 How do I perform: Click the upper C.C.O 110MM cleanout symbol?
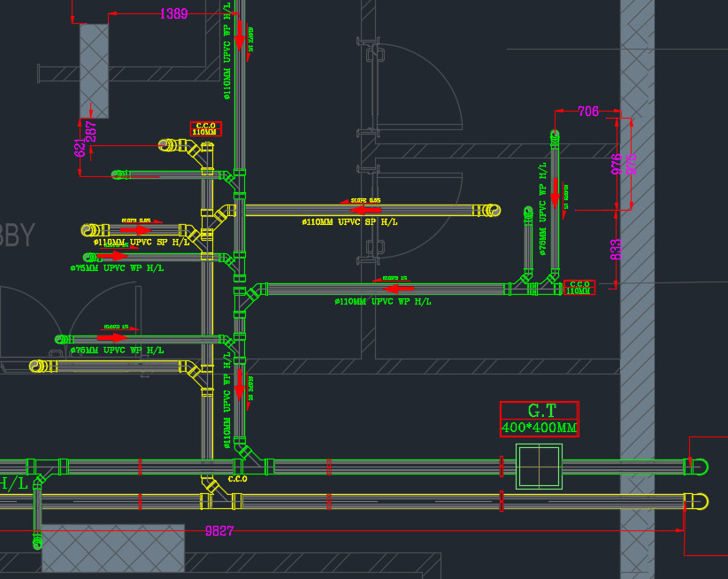click(x=205, y=127)
